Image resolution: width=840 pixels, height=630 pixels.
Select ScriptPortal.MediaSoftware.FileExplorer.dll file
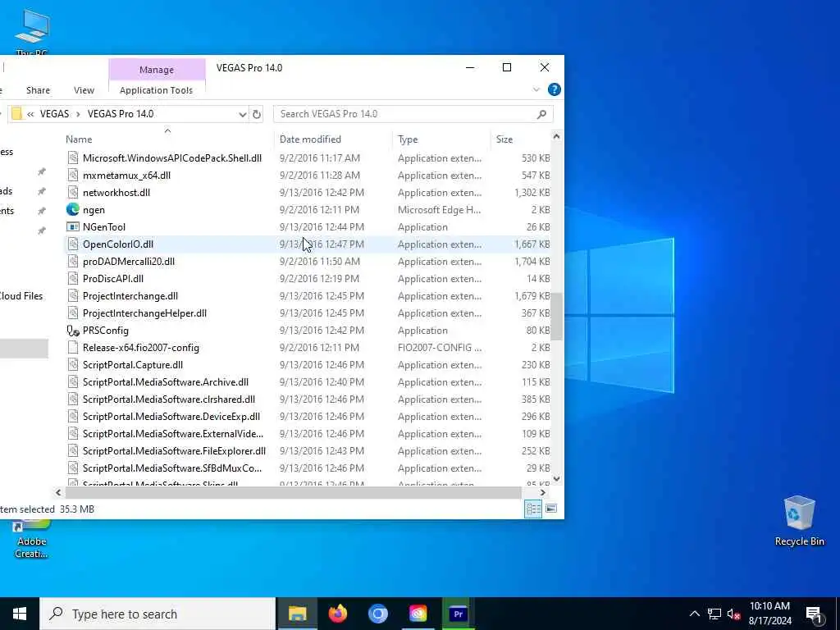pos(174,451)
